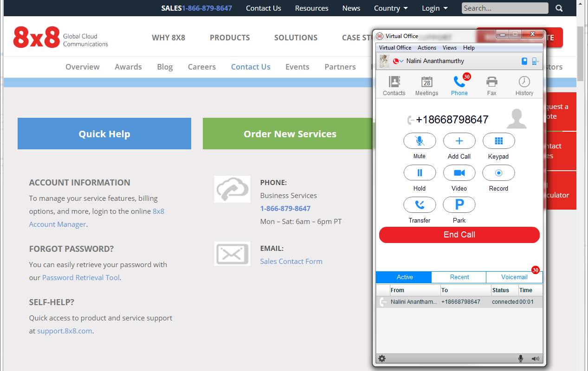Open SOLUTIONS navigation item

click(296, 38)
